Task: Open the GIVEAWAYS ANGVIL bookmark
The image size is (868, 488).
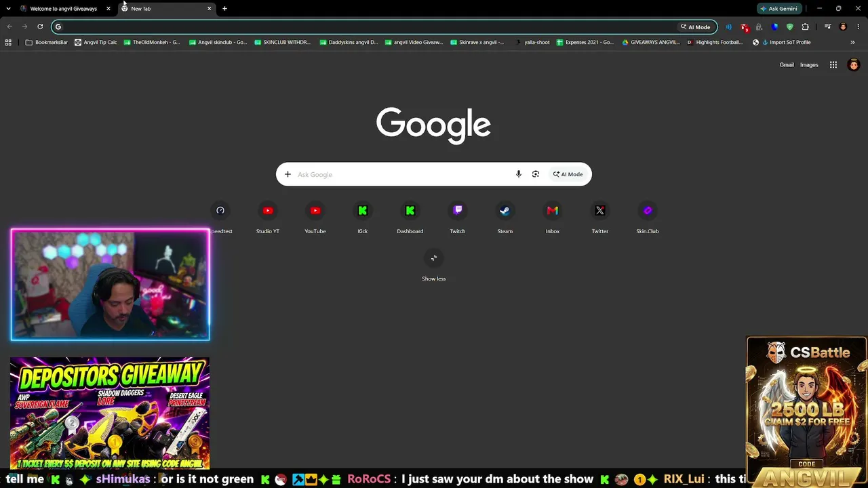Action: tap(650, 42)
